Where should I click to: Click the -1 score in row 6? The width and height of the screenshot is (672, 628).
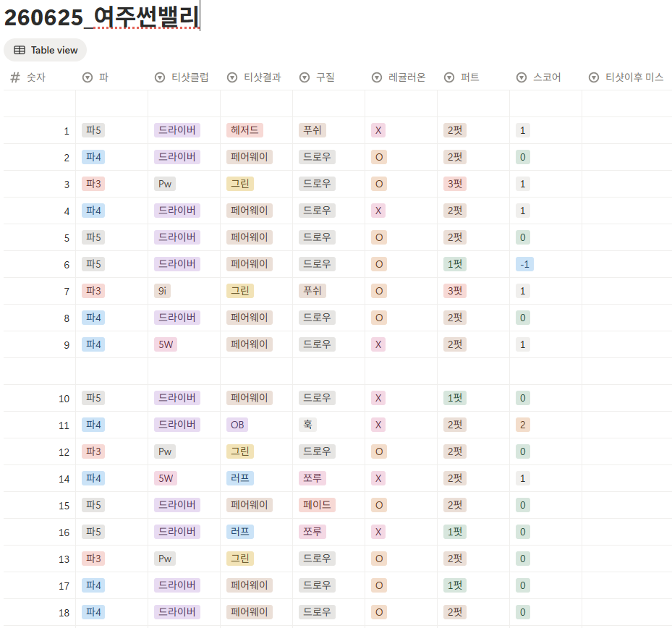click(524, 264)
